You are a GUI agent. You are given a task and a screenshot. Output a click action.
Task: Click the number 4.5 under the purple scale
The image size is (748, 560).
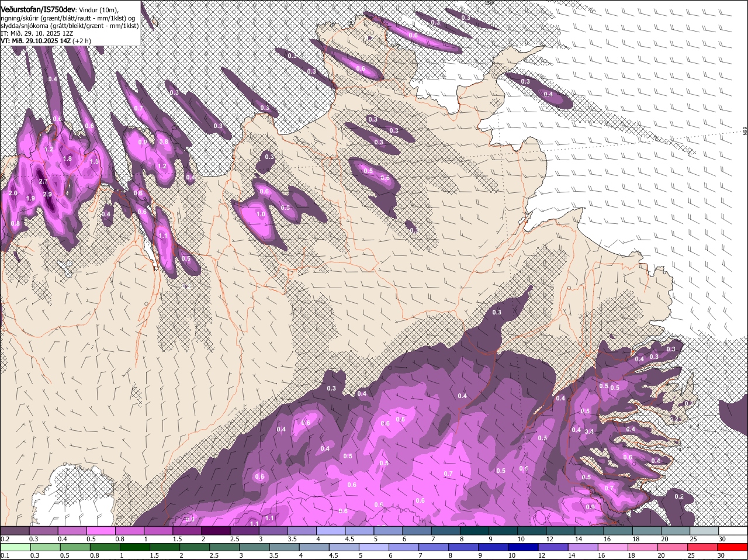349,539
